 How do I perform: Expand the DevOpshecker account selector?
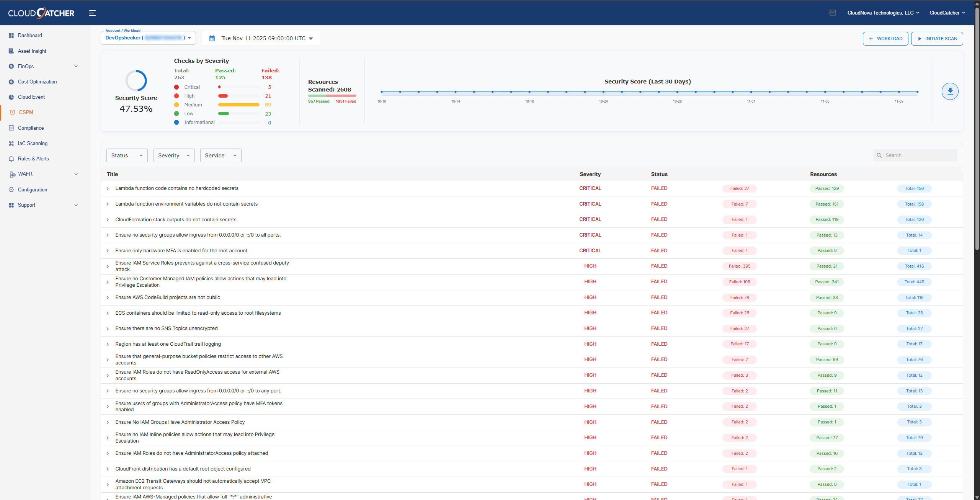[x=189, y=38]
